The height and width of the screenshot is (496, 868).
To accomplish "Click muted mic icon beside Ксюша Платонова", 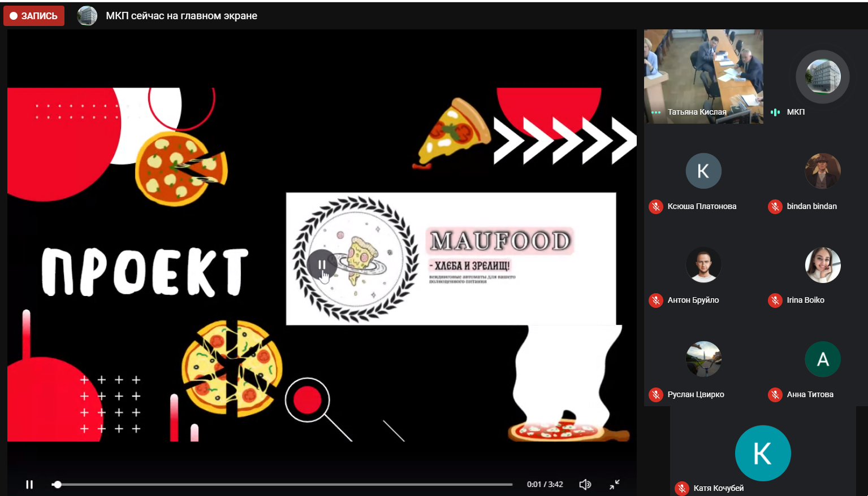I will [656, 207].
